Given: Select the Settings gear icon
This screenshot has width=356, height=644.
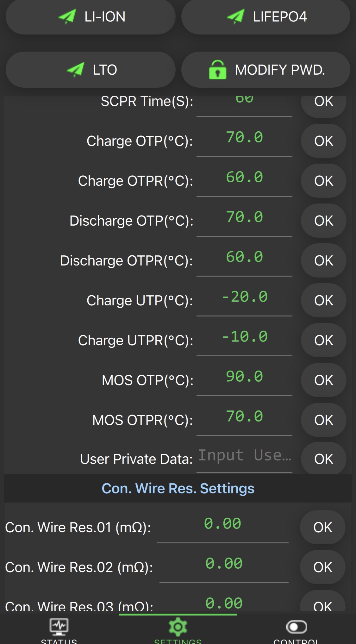Looking at the screenshot, I should click(x=178, y=627).
